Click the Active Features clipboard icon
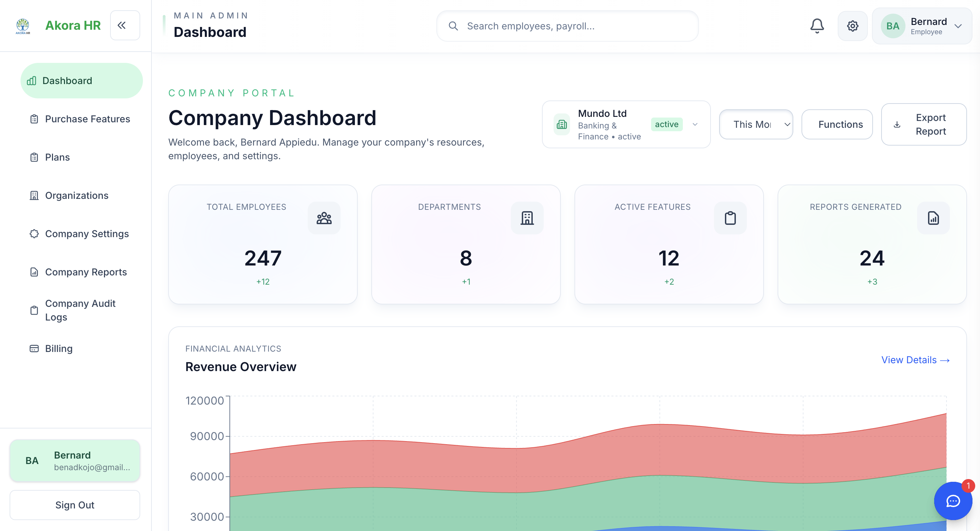This screenshot has height=531, width=980. 730,218
